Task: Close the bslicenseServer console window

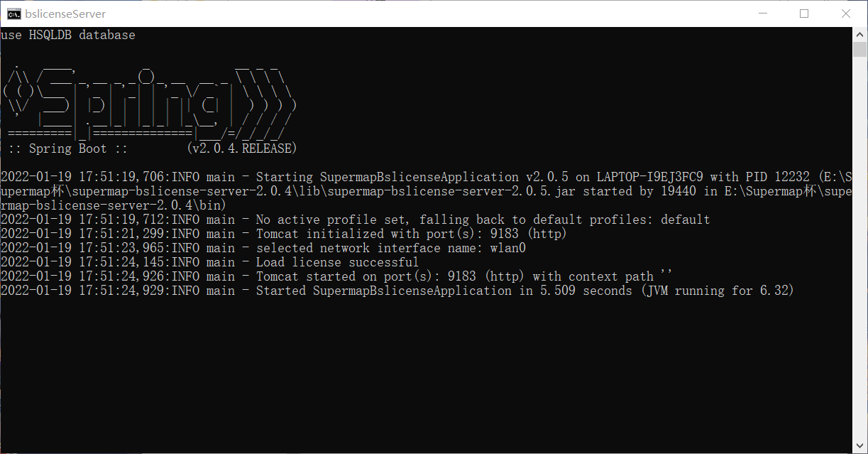Action: [846, 13]
